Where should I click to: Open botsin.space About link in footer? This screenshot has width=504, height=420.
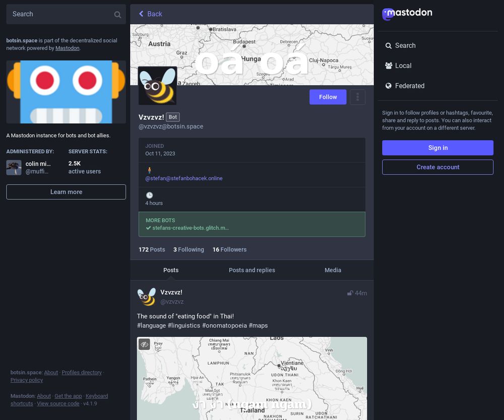[51, 373]
